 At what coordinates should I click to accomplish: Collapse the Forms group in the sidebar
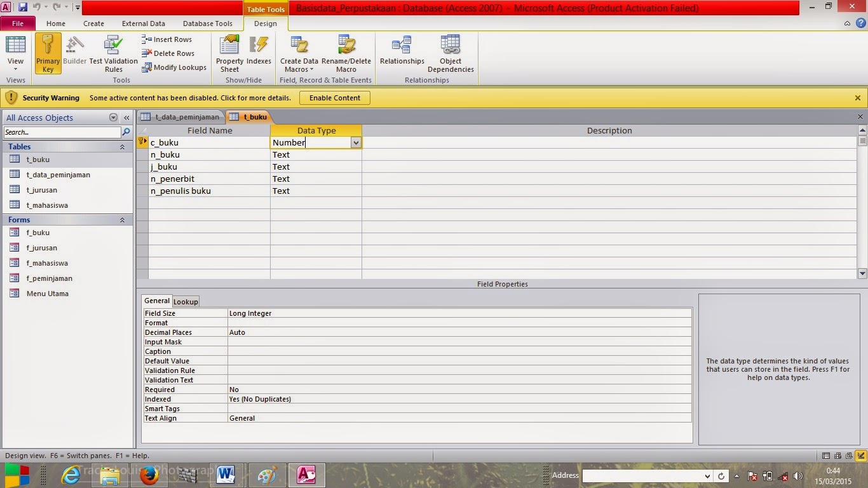click(x=123, y=219)
